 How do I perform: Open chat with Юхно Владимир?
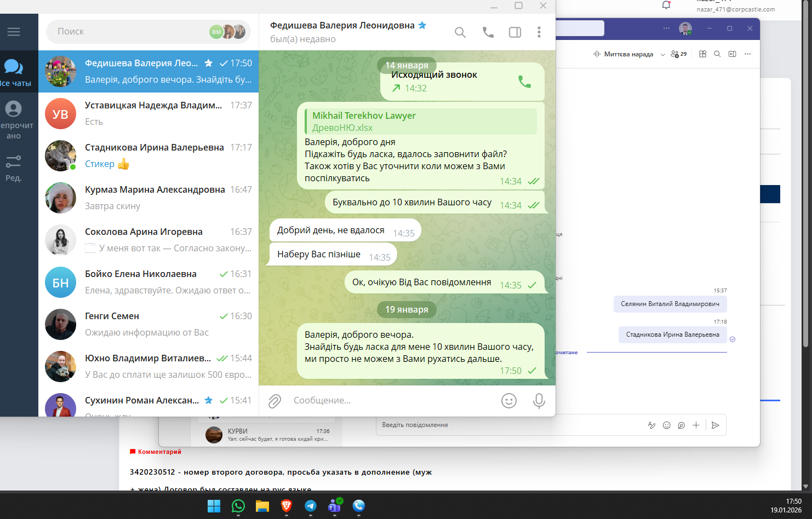[148, 367]
